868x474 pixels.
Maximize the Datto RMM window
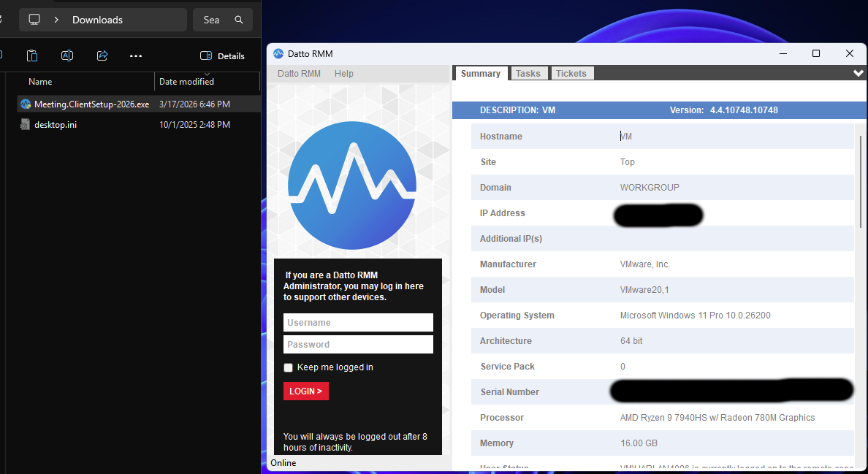tap(816, 53)
